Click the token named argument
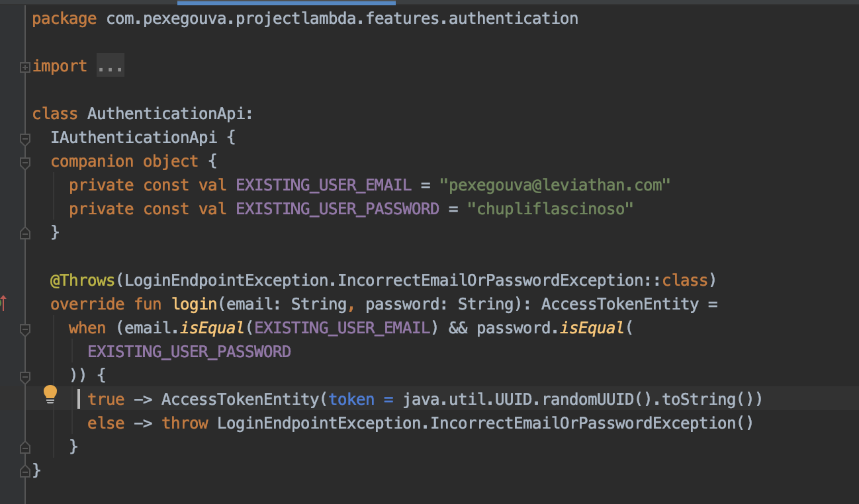 point(351,399)
